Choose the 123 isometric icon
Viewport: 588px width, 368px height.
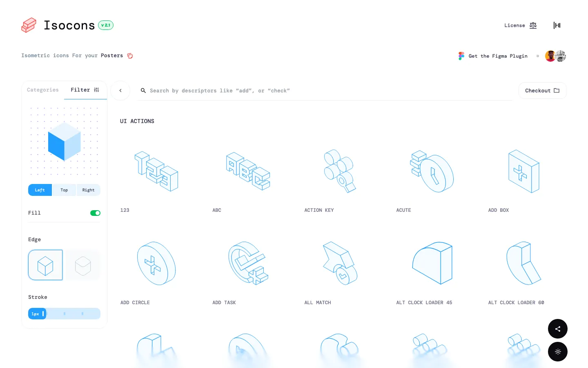(156, 171)
